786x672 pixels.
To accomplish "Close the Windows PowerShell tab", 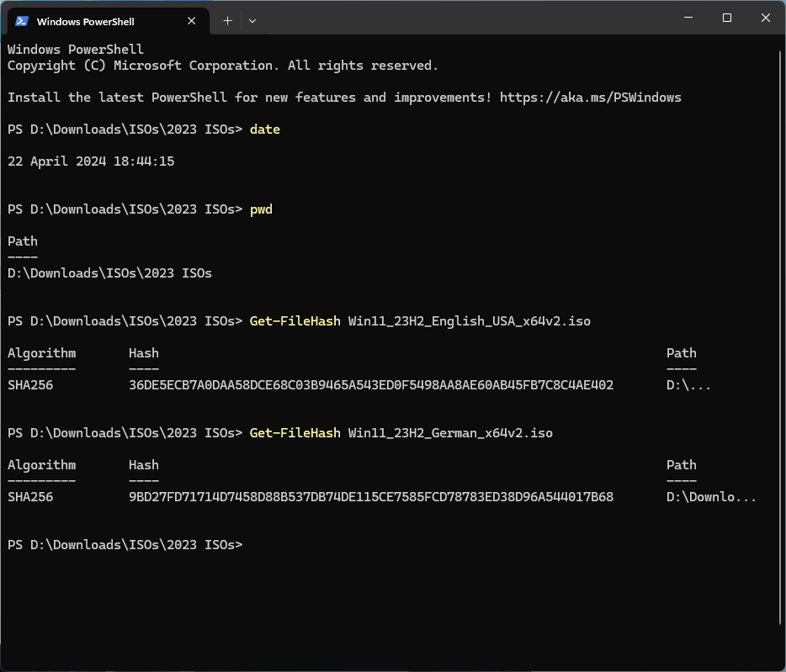I will (x=192, y=21).
